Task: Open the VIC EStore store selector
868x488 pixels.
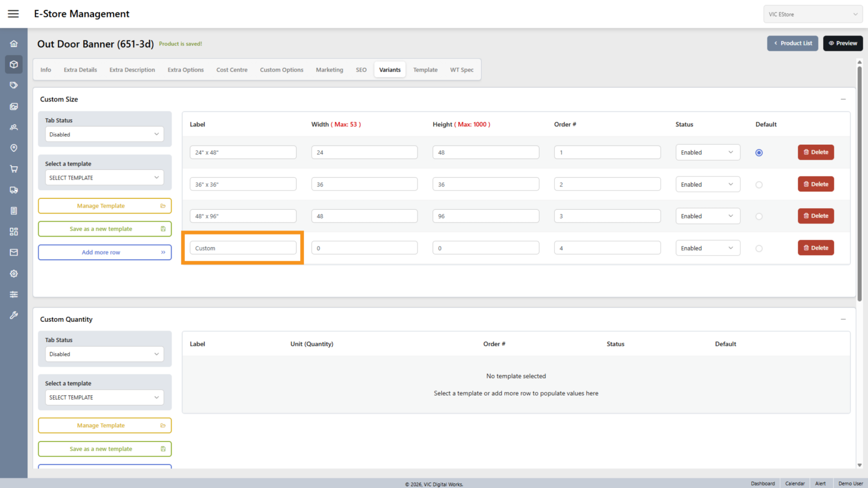Action: [x=812, y=14]
